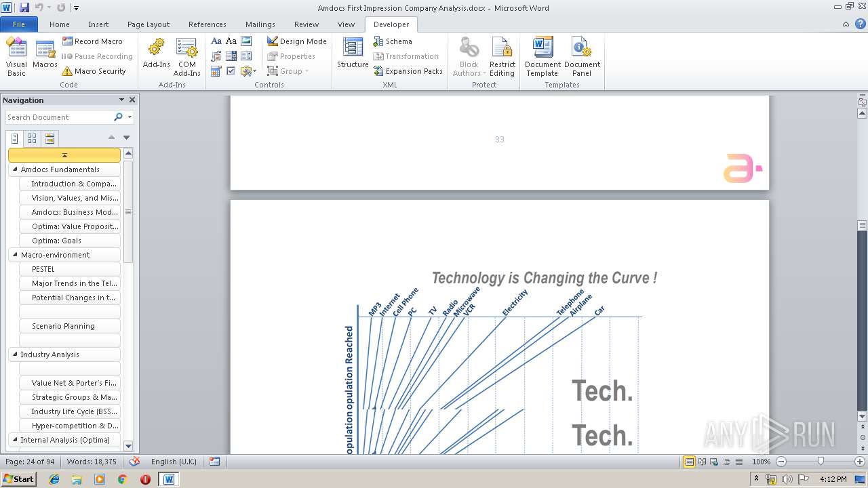Image resolution: width=868 pixels, height=488 pixels.
Task: Collapse Internal Analysis (Optima) heading
Action: click(x=14, y=439)
